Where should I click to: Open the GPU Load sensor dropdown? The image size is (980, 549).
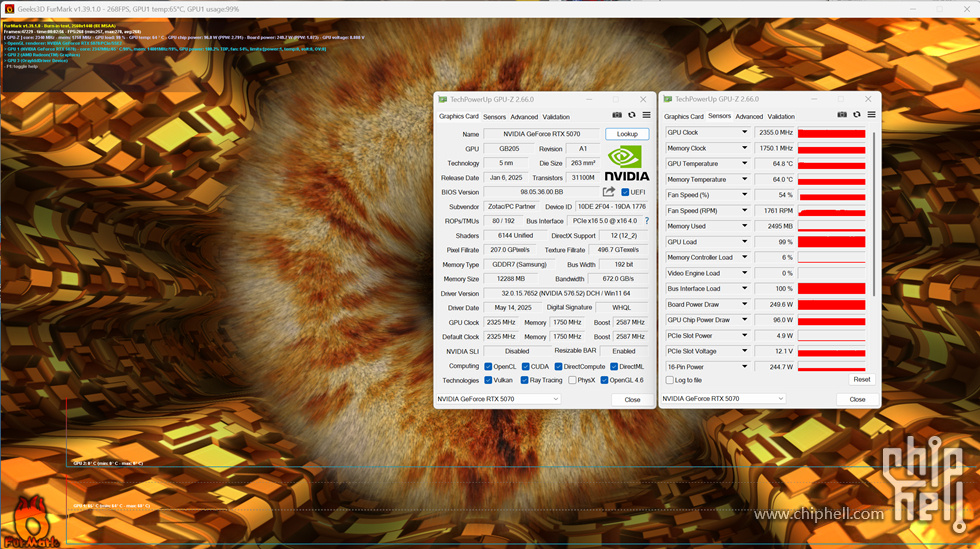744,242
